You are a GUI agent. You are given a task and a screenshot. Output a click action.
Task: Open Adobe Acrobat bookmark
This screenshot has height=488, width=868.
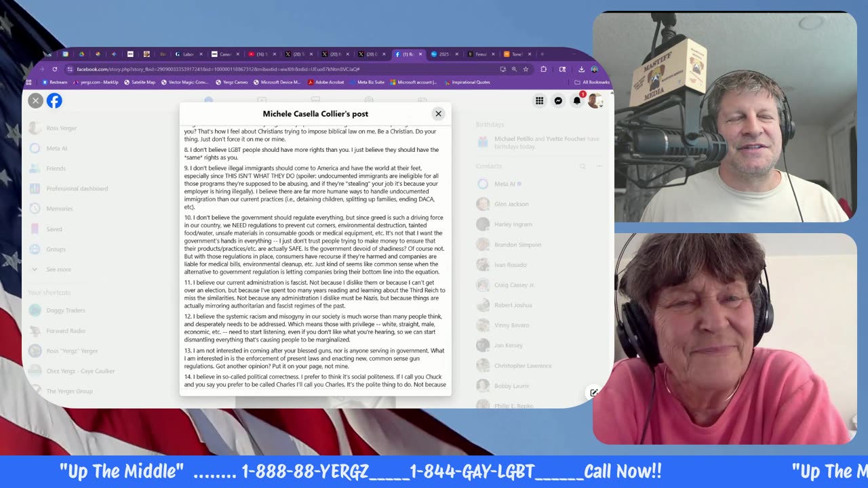pyautogui.click(x=326, y=82)
